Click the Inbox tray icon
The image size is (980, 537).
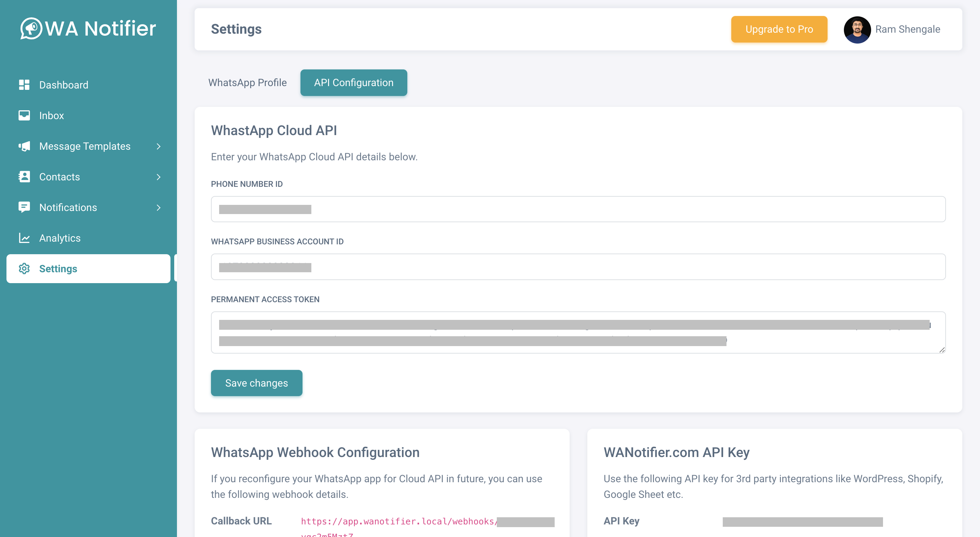24,115
